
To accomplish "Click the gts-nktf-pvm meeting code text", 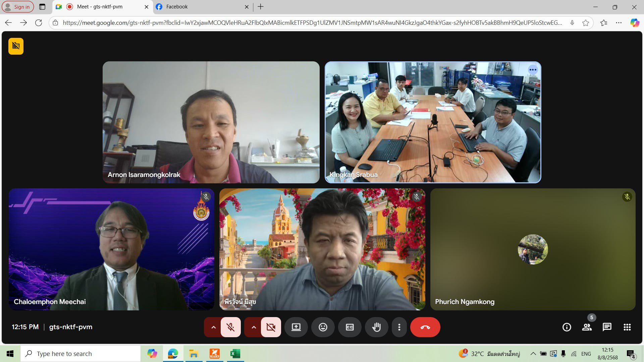I will pyautogui.click(x=71, y=327).
